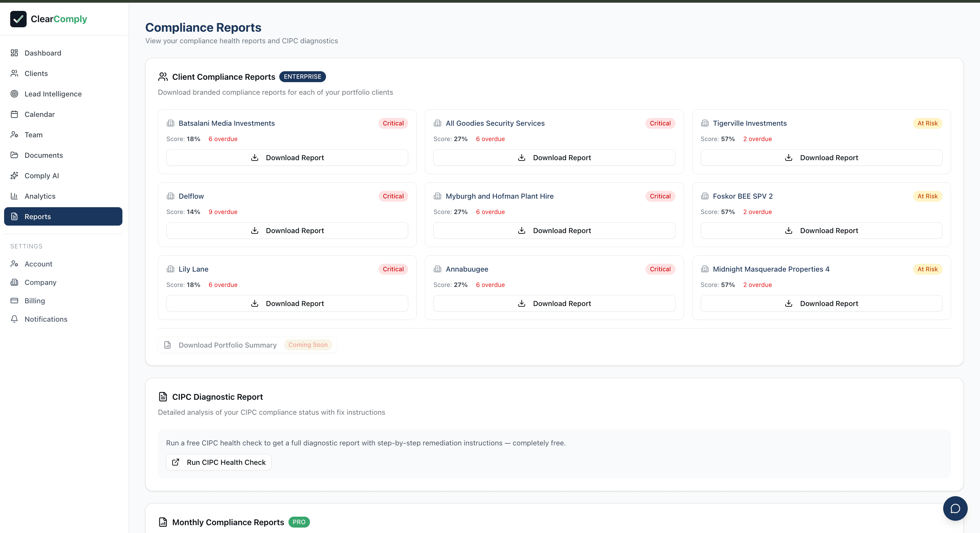The image size is (980, 533).
Task: Click the Coming Soon badge
Action: coord(308,345)
